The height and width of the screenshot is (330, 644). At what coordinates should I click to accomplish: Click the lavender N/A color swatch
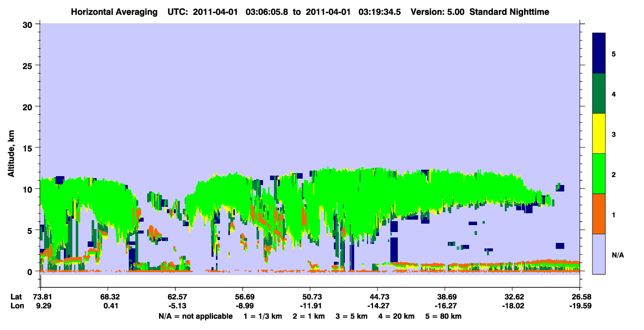599,253
